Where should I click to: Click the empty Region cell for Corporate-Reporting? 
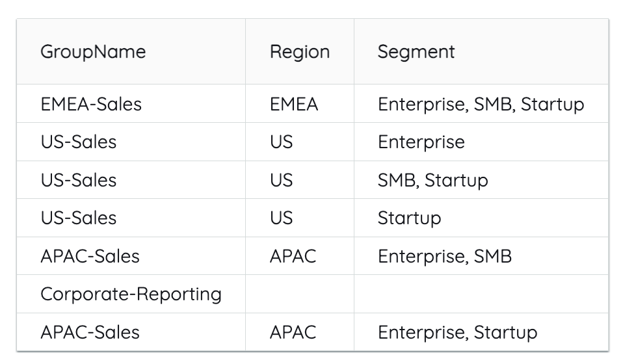pyautogui.click(x=299, y=294)
